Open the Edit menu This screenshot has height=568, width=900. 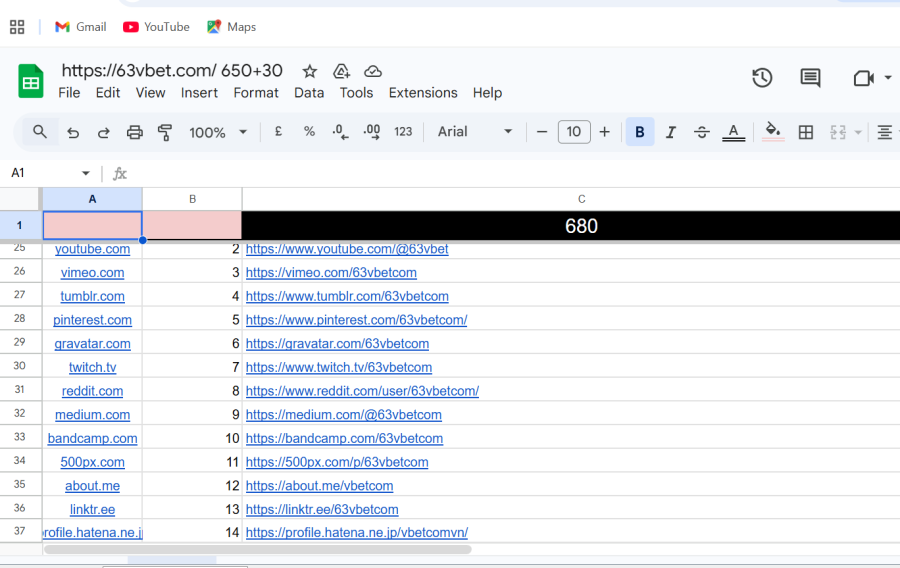tap(108, 92)
